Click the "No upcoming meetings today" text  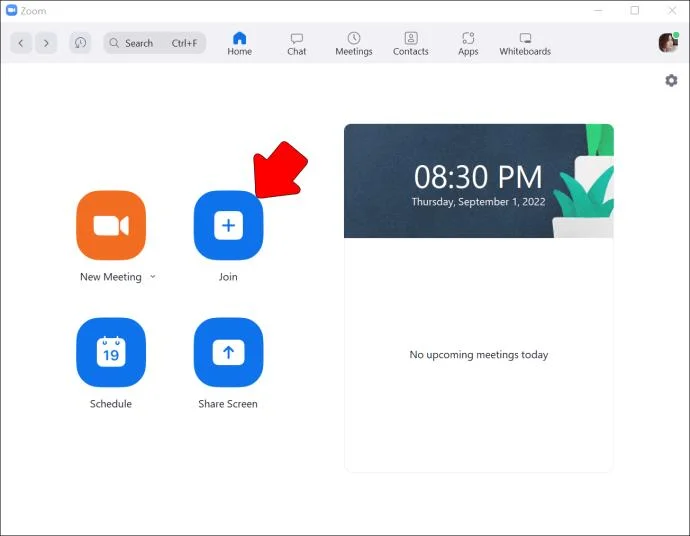[479, 355]
